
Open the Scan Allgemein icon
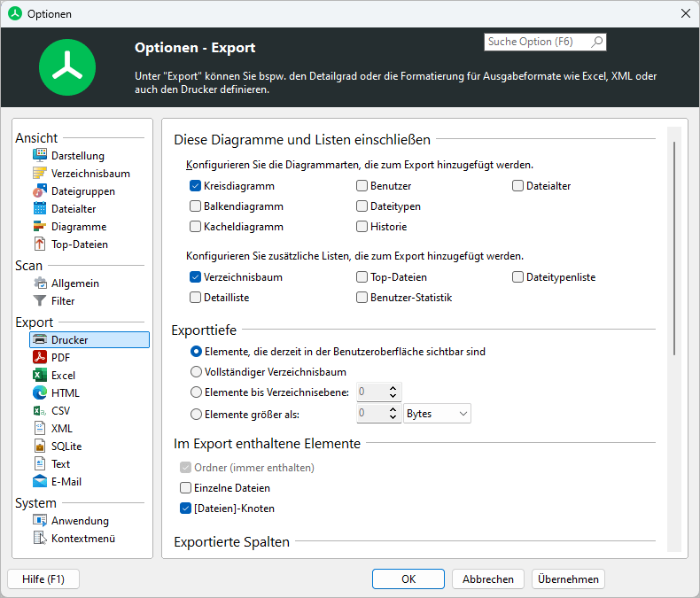40,283
